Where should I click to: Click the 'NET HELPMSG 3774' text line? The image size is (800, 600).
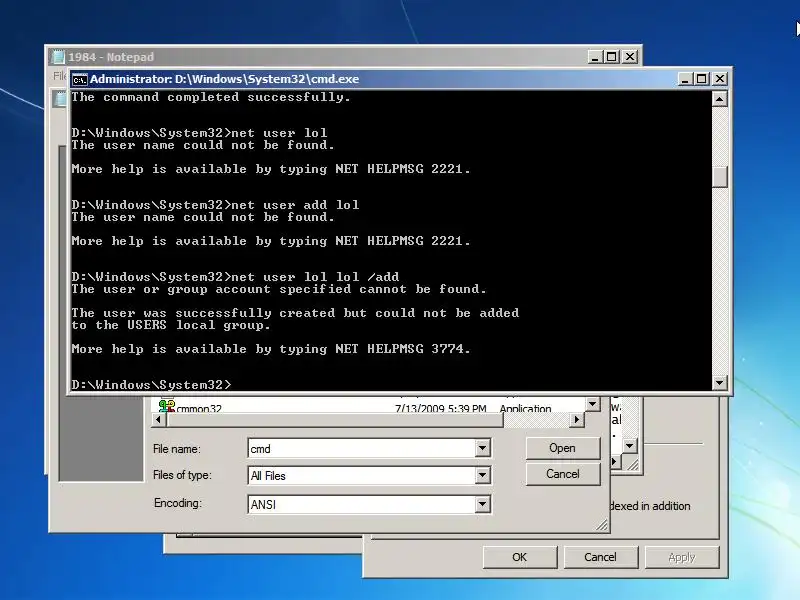270,349
